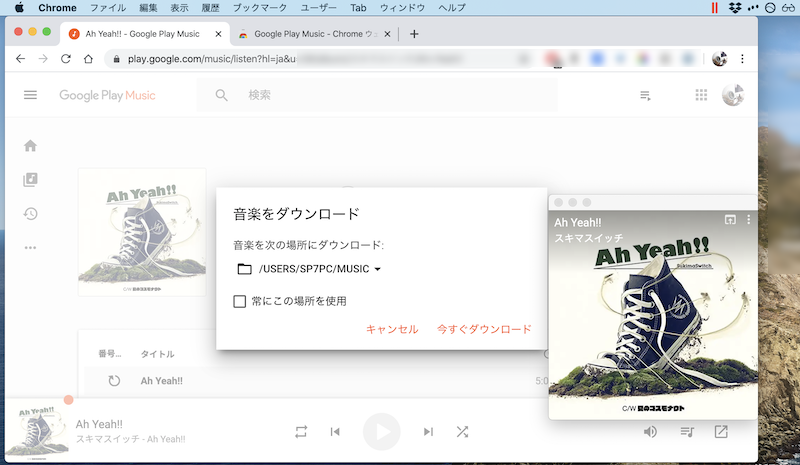800x465 pixels.
Task: Skip to next track
Action: click(428, 431)
